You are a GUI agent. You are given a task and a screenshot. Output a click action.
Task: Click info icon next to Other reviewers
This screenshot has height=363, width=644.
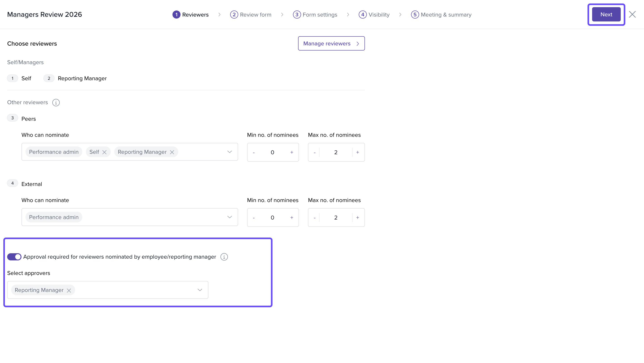tap(56, 102)
